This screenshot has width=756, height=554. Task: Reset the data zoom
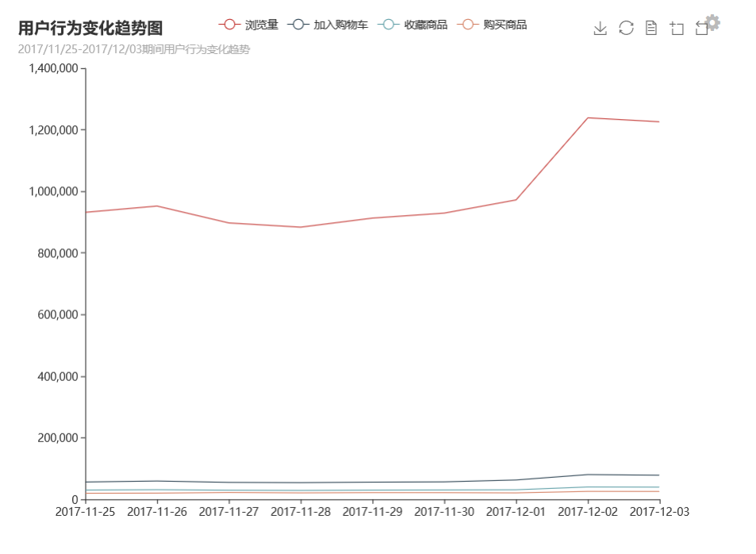click(x=701, y=29)
